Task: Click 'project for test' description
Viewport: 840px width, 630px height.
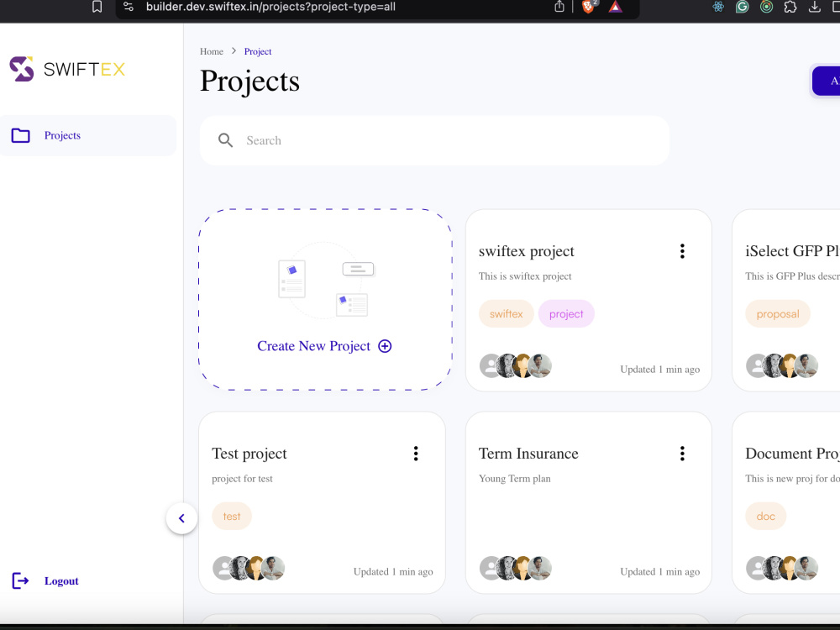Action: (x=242, y=479)
